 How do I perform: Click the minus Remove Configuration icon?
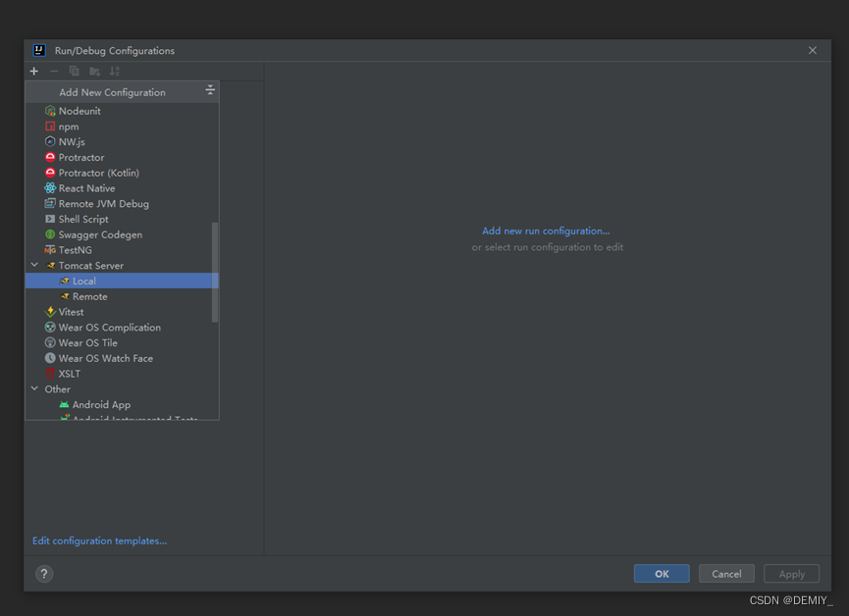coord(54,71)
